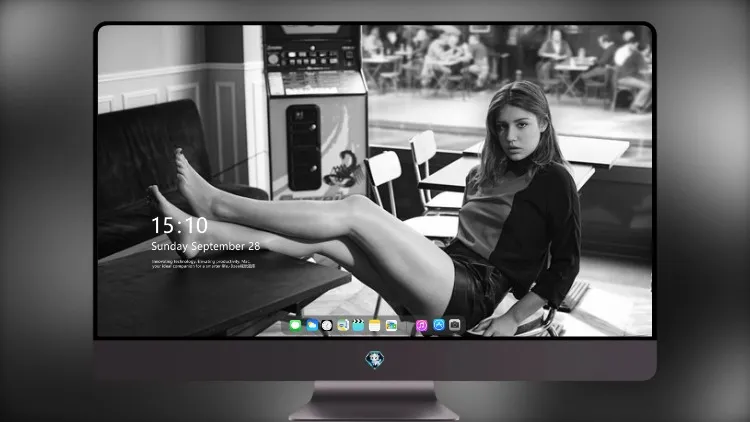Screen dimensions: 750x422
Task: Launch the clapperboard video app in dock
Action: tap(358, 326)
